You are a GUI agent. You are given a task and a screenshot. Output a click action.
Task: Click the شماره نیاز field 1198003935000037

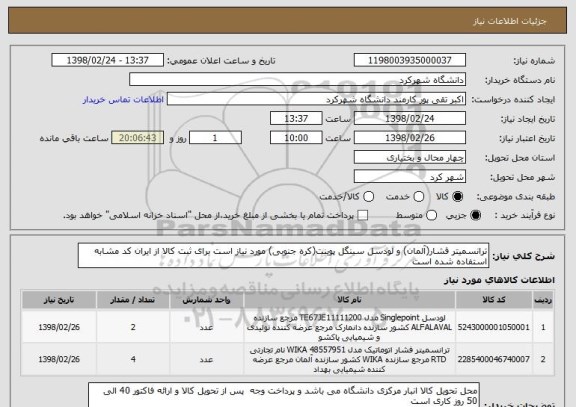(x=410, y=60)
